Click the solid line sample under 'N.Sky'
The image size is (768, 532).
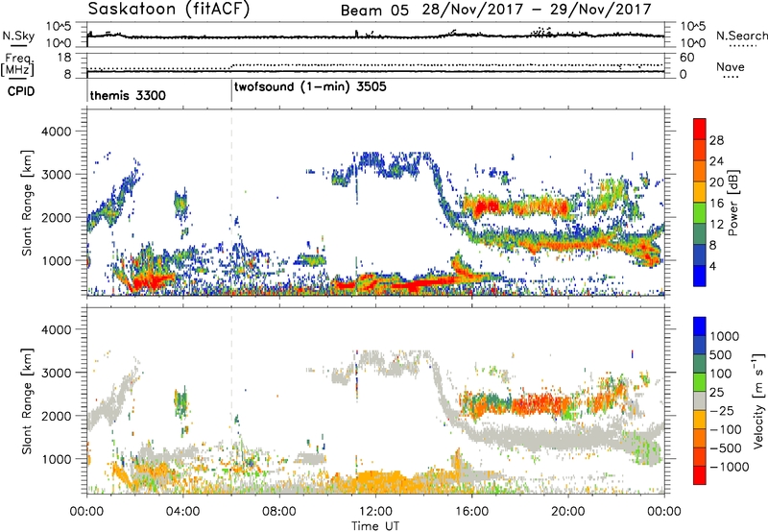pos(18,45)
